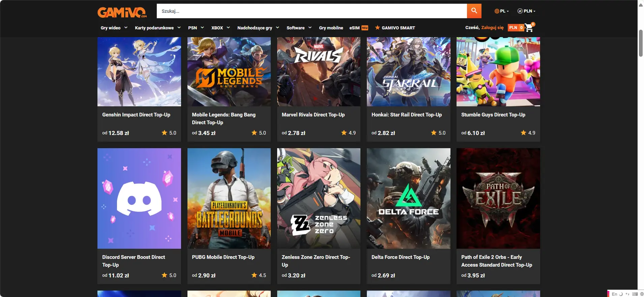The height and width of the screenshot is (297, 644).
Task: Click the Path of Exile cover image
Action: pyautogui.click(x=498, y=198)
